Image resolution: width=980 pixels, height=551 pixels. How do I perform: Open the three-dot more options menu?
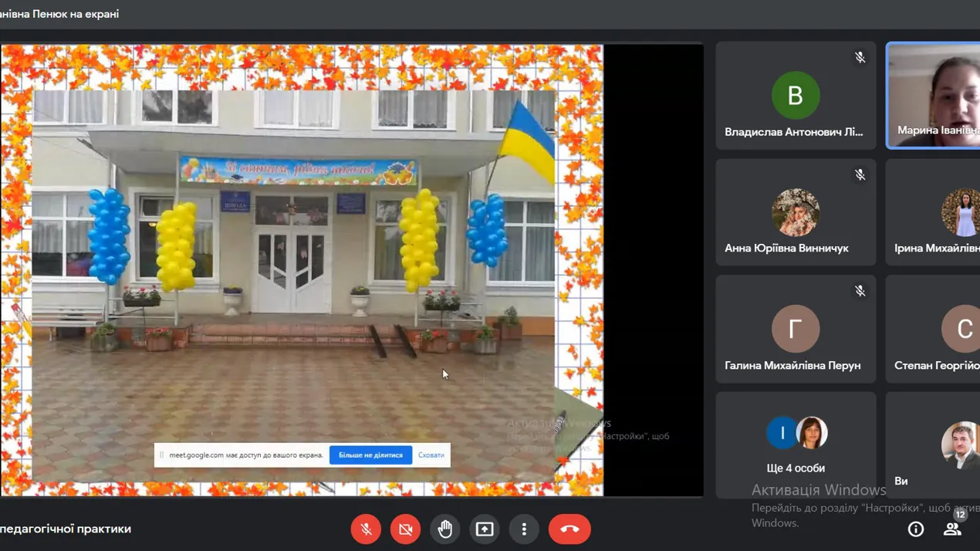click(524, 529)
